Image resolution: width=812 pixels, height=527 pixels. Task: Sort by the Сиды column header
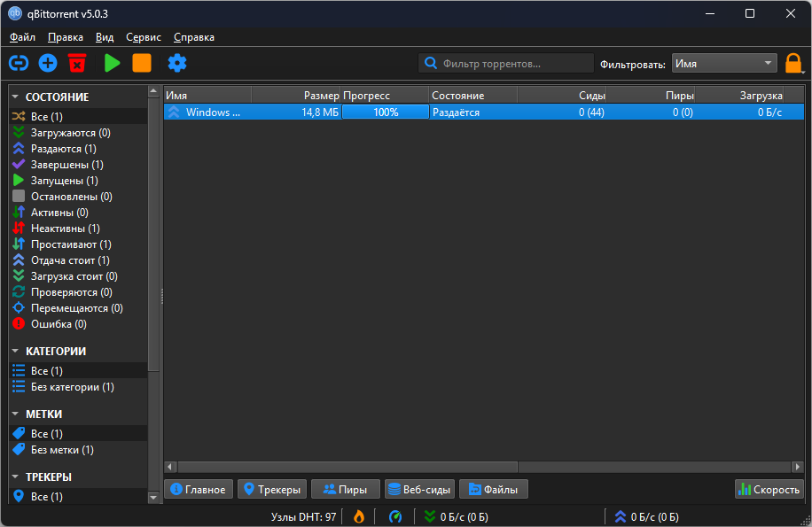pos(562,95)
